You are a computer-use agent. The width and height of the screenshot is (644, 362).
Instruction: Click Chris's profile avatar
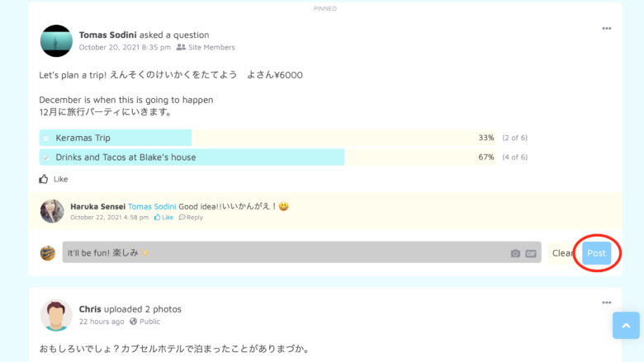(56, 315)
